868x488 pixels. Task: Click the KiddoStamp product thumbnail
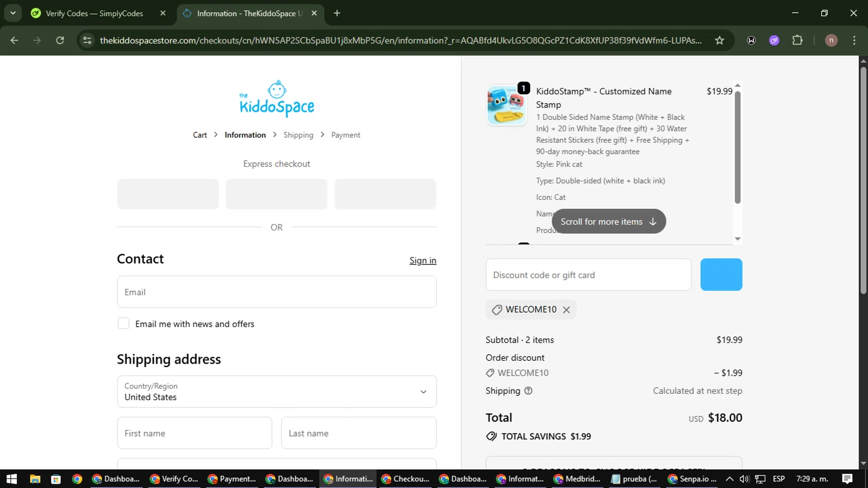click(x=506, y=105)
